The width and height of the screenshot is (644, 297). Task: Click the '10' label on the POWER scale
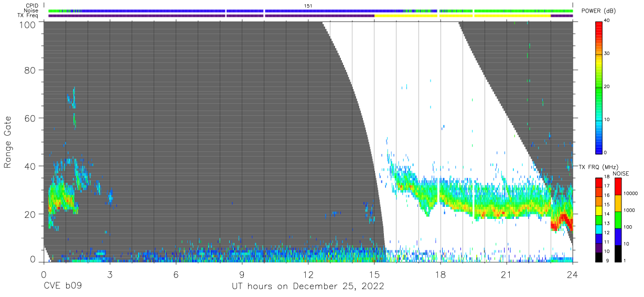pos(607,119)
